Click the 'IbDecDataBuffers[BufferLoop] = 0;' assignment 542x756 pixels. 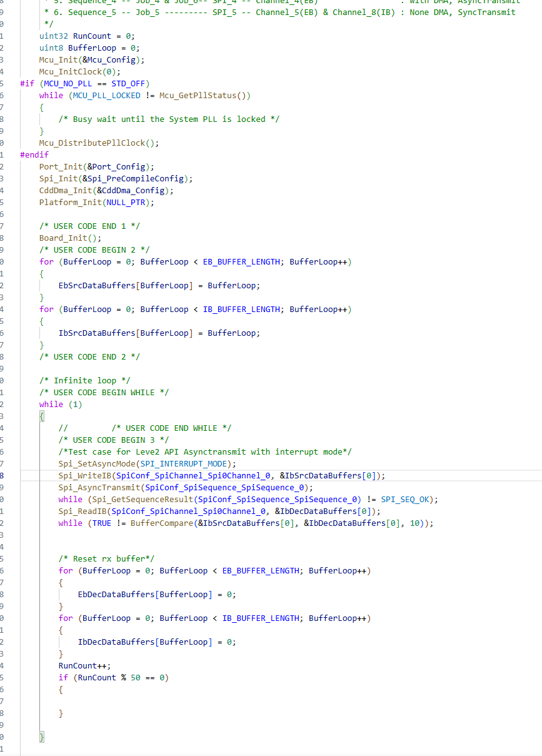click(x=157, y=642)
